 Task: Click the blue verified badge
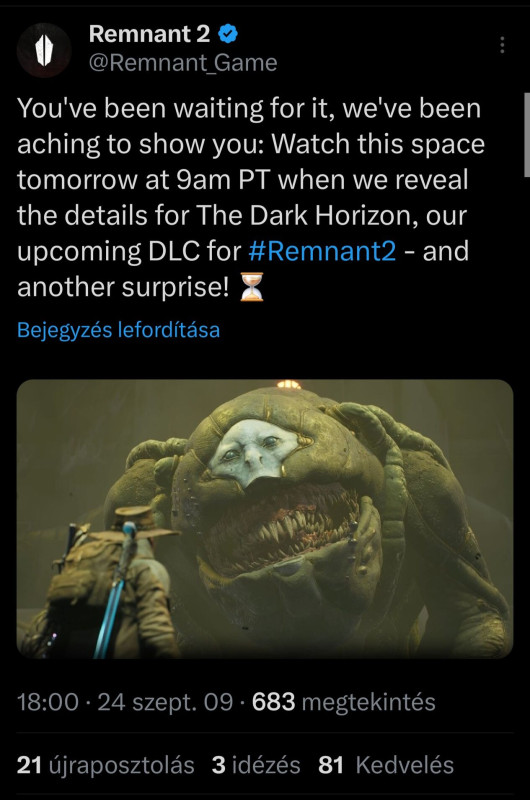click(228, 34)
